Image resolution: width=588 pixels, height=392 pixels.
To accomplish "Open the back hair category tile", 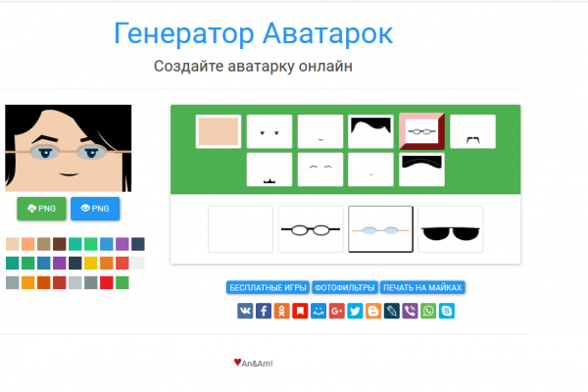I will pyautogui.click(x=421, y=170).
